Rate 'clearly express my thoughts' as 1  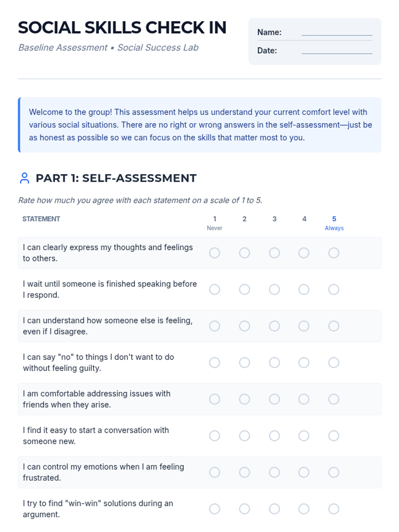pyautogui.click(x=214, y=253)
